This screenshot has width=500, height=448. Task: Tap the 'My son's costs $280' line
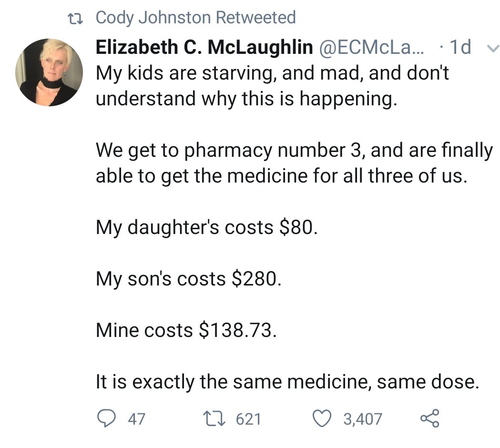pos(189,279)
